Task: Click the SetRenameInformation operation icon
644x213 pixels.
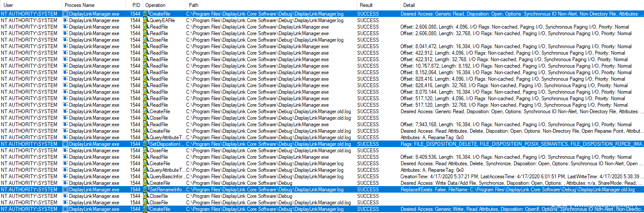Action: 146,190
